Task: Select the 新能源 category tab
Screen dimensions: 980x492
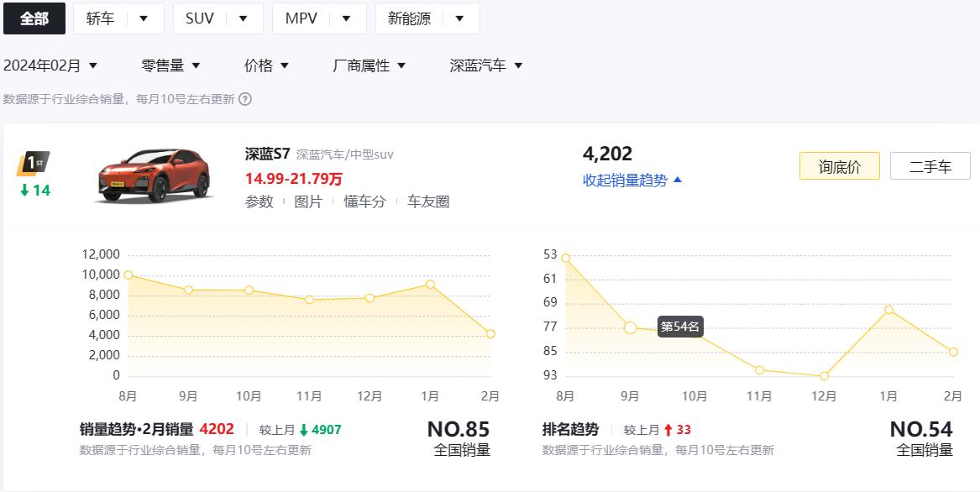Action: tap(409, 18)
